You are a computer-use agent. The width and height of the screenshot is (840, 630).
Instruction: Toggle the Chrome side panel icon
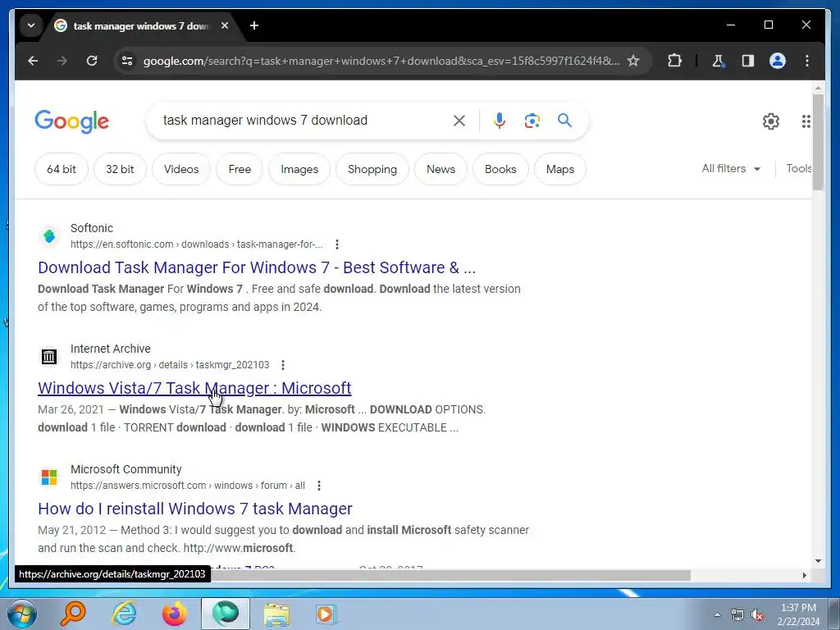(748, 61)
